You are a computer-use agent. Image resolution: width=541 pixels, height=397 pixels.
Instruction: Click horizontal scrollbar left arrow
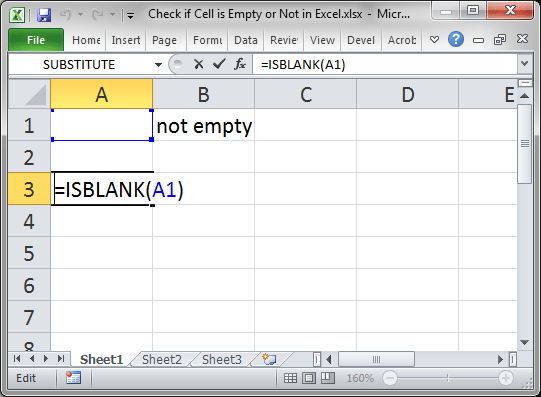click(329, 359)
